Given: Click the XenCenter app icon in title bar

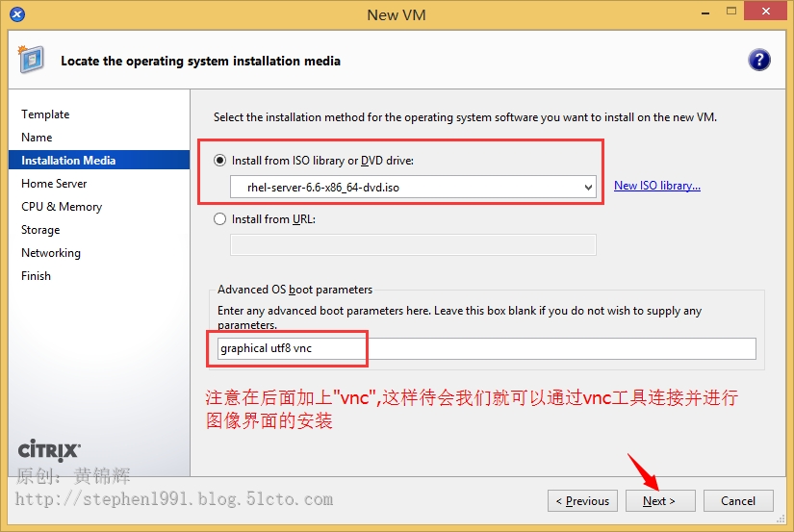Looking at the screenshot, I should [x=16, y=14].
